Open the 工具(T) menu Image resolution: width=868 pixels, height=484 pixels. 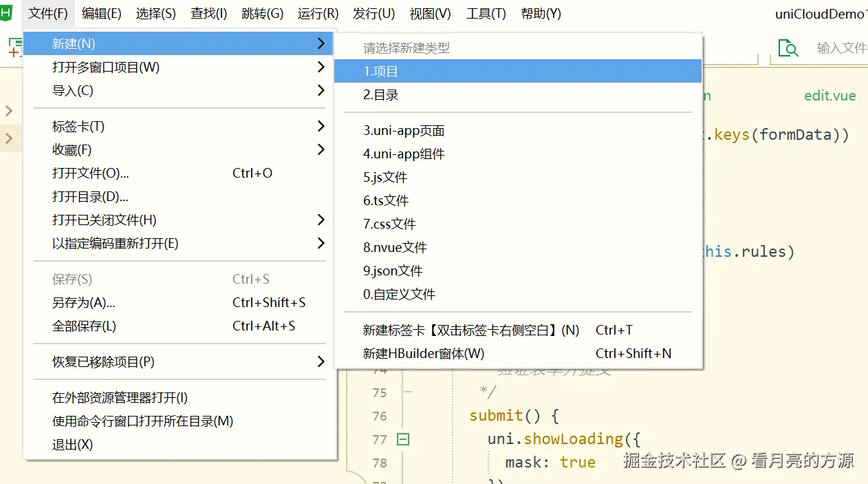pyautogui.click(x=486, y=13)
